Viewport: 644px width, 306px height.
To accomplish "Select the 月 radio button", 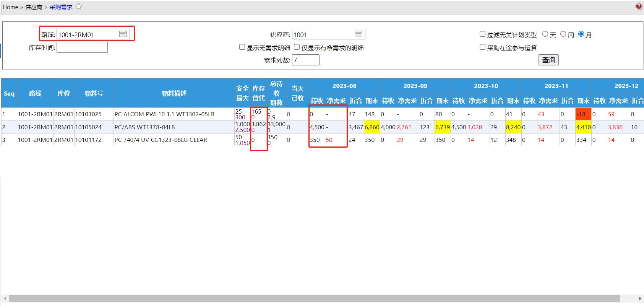I will click(x=581, y=34).
